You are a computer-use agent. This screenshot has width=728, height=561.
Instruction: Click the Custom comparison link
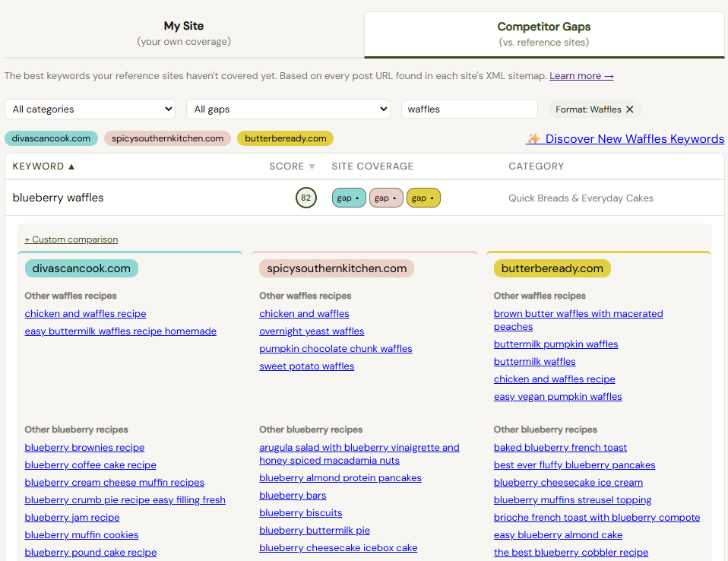pyautogui.click(x=71, y=239)
